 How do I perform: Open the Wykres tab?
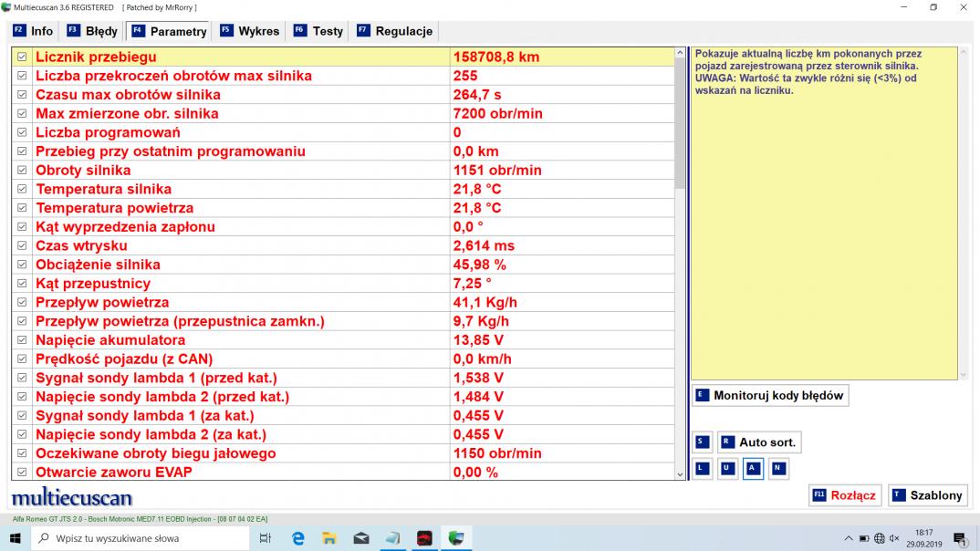pyautogui.click(x=250, y=31)
